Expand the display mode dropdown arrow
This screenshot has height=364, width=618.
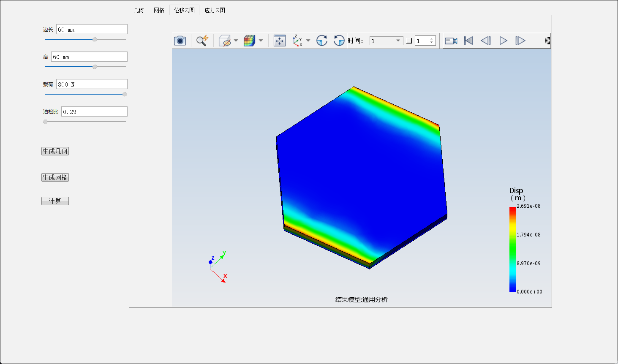(236, 41)
